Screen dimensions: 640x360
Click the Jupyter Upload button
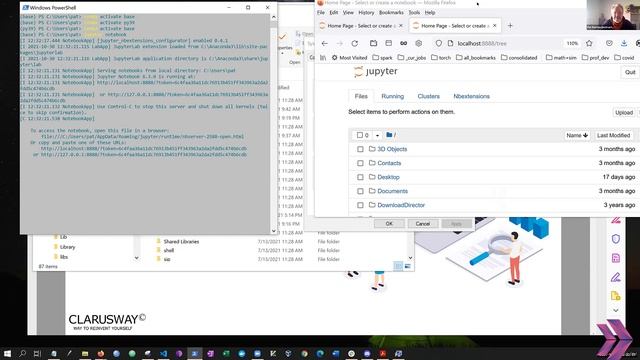coord(624,112)
